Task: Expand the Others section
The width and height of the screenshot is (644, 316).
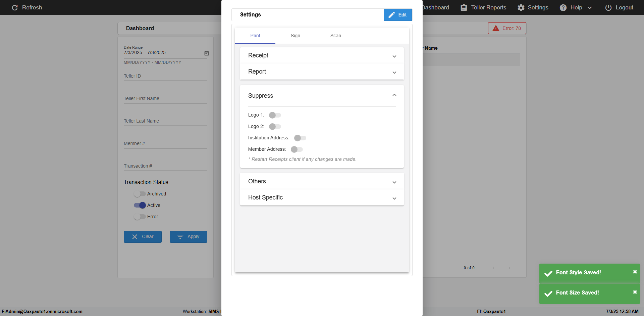Action: (x=322, y=181)
